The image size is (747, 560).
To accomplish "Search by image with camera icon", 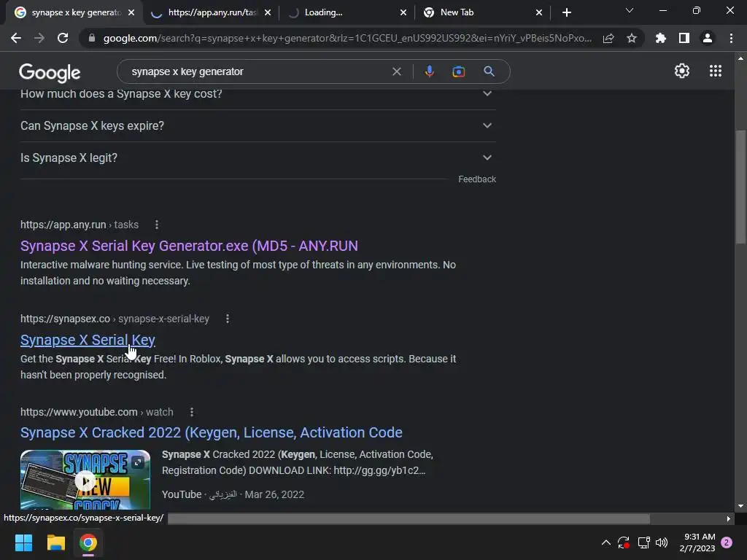I will point(458,71).
